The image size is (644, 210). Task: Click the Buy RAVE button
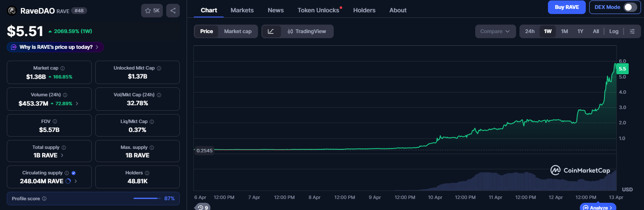567,7
